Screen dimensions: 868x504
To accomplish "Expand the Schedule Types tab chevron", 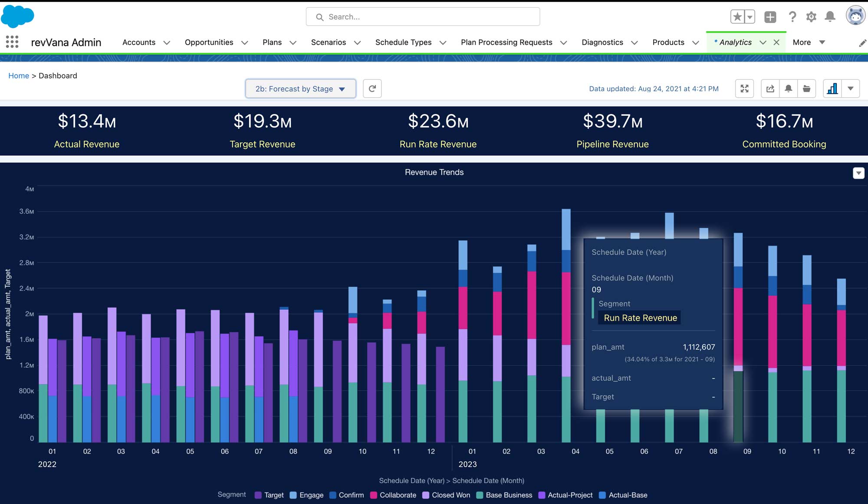I will point(443,43).
